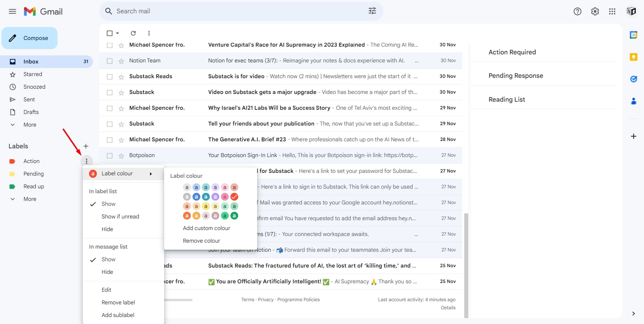The width and height of the screenshot is (644, 324).
Task: Toggle the select-all checkbox
Action: [x=109, y=33]
